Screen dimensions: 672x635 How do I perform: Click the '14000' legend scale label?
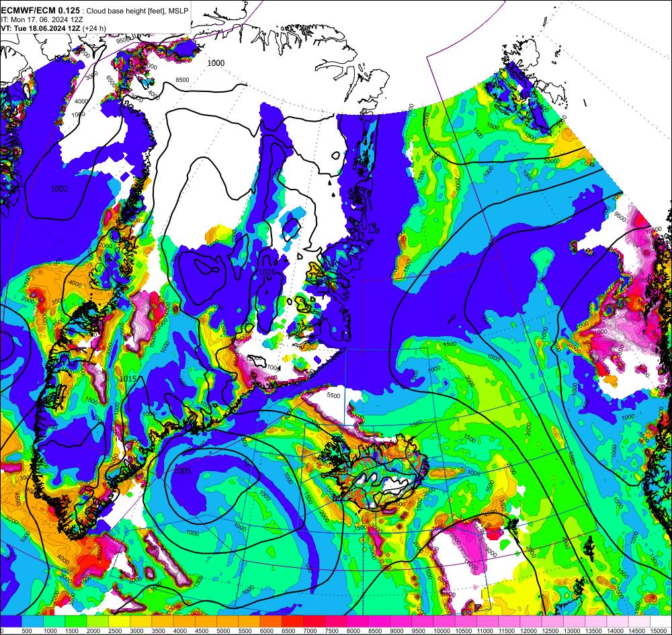tap(616, 631)
